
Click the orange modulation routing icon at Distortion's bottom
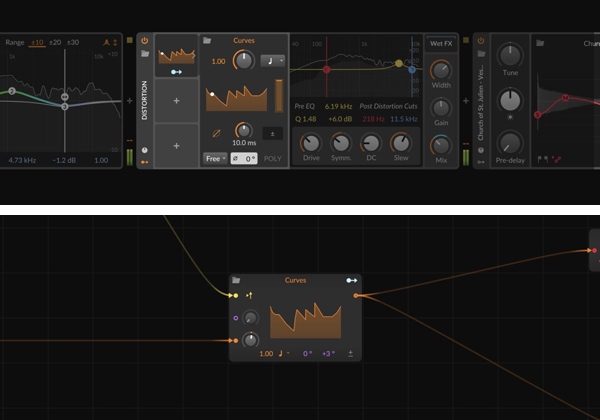pyautogui.click(x=145, y=162)
